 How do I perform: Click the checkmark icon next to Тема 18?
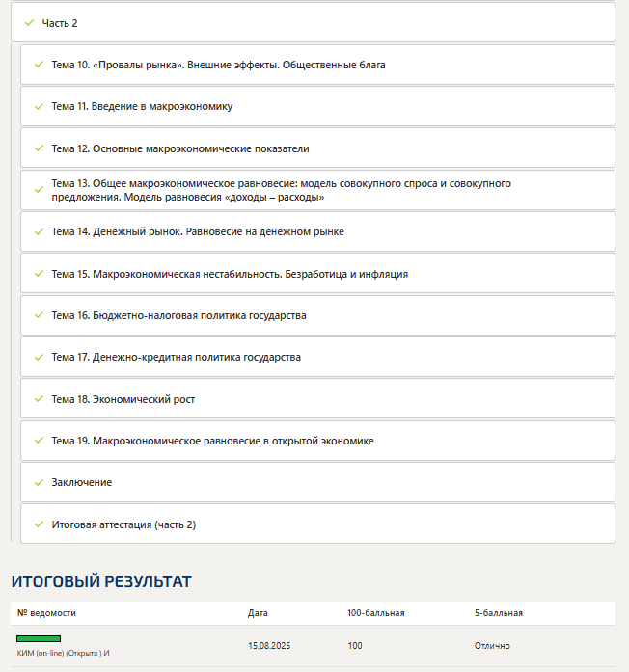pyautogui.click(x=39, y=399)
